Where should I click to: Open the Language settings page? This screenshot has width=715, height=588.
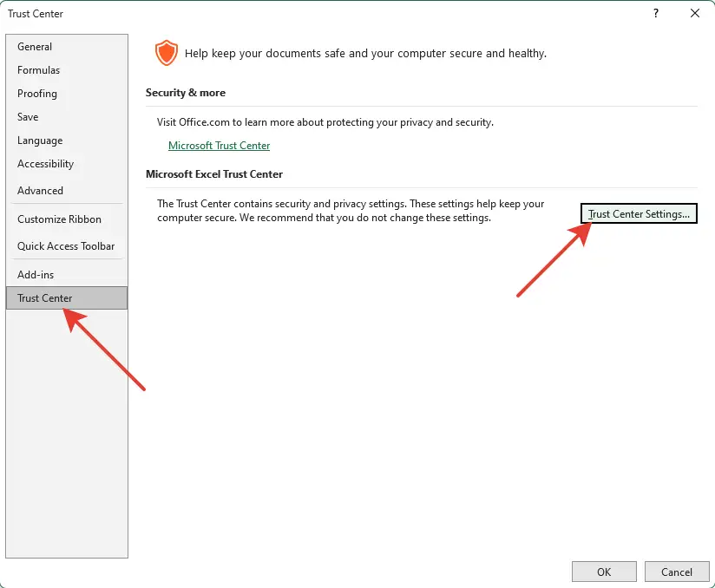pyautogui.click(x=40, y=140)
